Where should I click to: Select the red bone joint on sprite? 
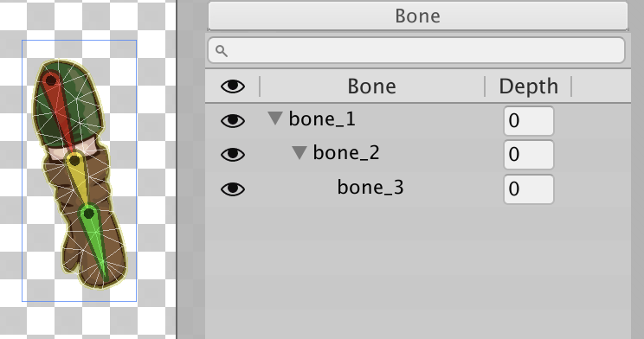(50, 80)
